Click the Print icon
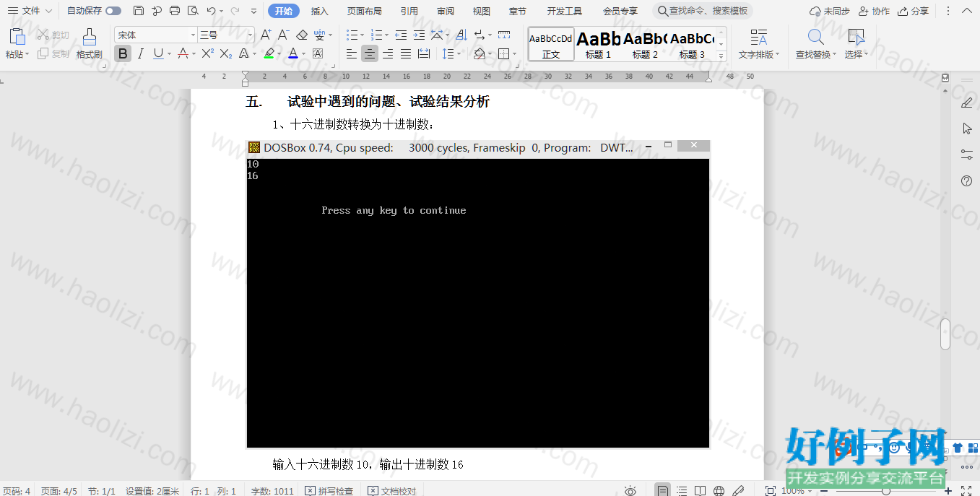 click(175, 11)
